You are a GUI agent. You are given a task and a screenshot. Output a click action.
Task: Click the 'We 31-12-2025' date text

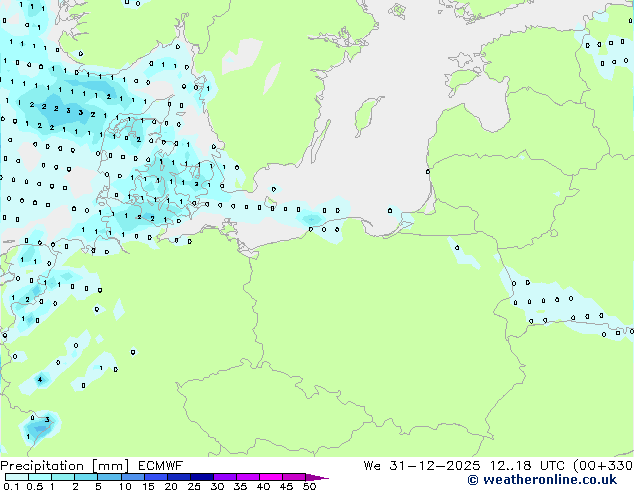pos(422,466)
